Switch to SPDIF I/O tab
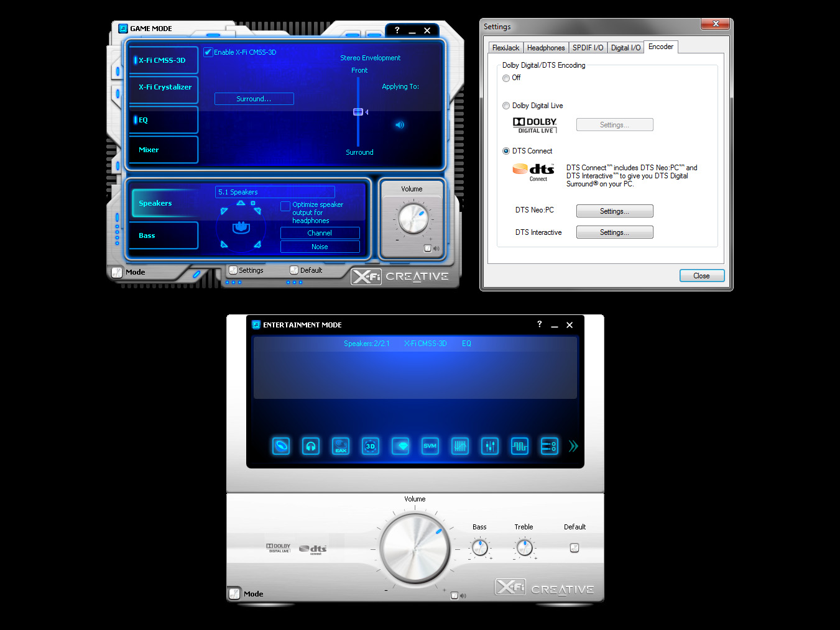The width and height of the screenshot is (840, 630). click(x=588, y=48)
